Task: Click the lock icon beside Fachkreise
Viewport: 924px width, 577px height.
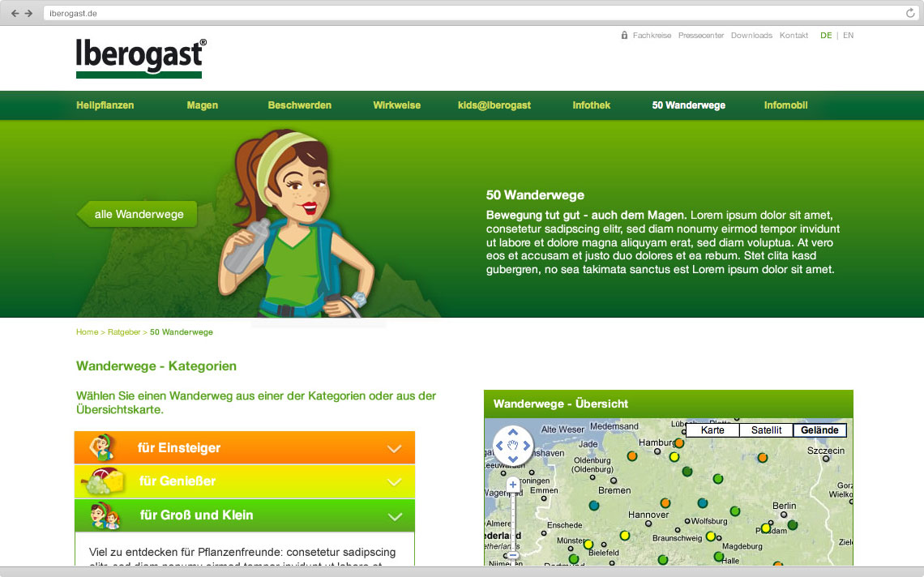Action: pyautogui.click(x=624, y=36)
